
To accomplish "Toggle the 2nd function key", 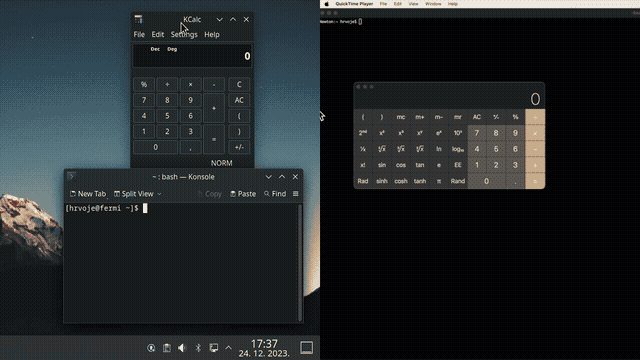I will [x=363, y=133].
